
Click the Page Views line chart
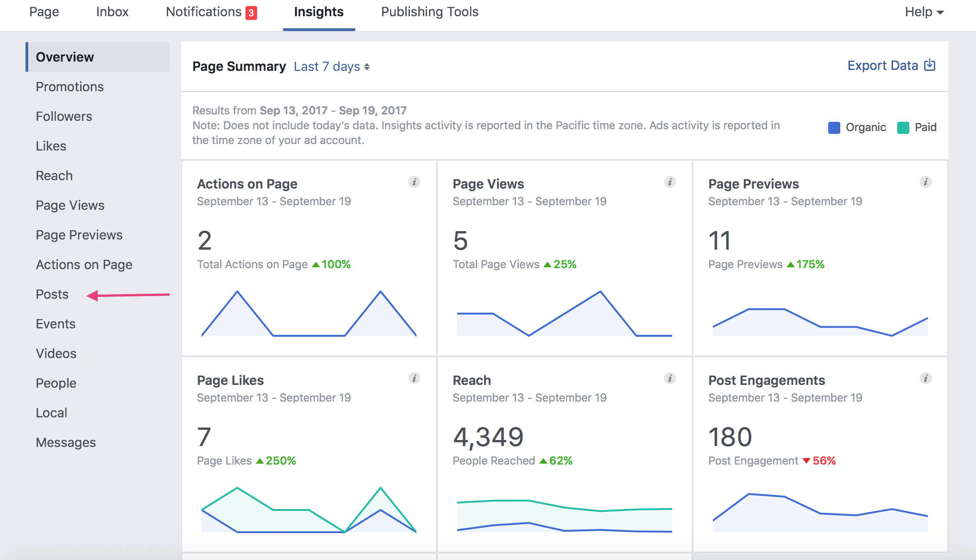565,314
